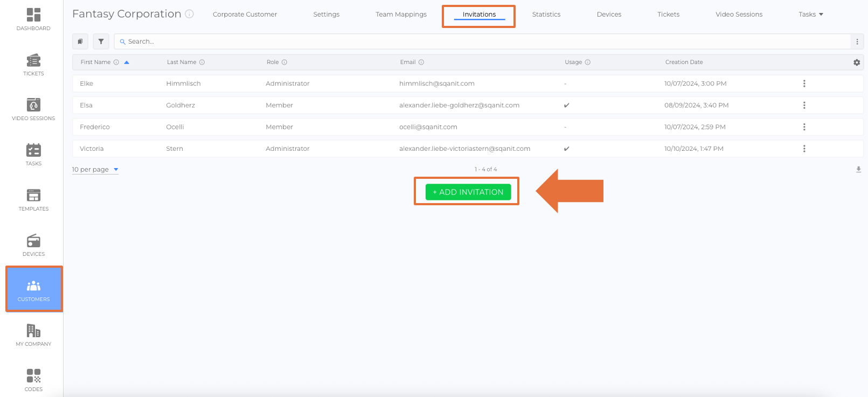Open Templates in the sidebar
The image size is (868, 397).
point(33,200)
